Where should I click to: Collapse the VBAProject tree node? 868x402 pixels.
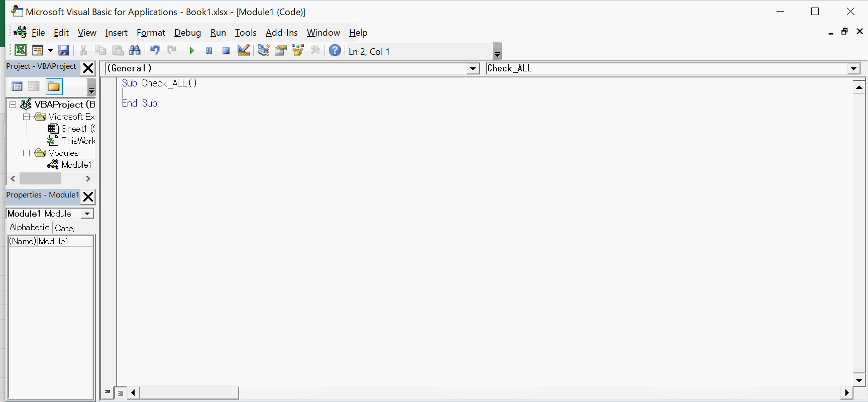point(13,105)
